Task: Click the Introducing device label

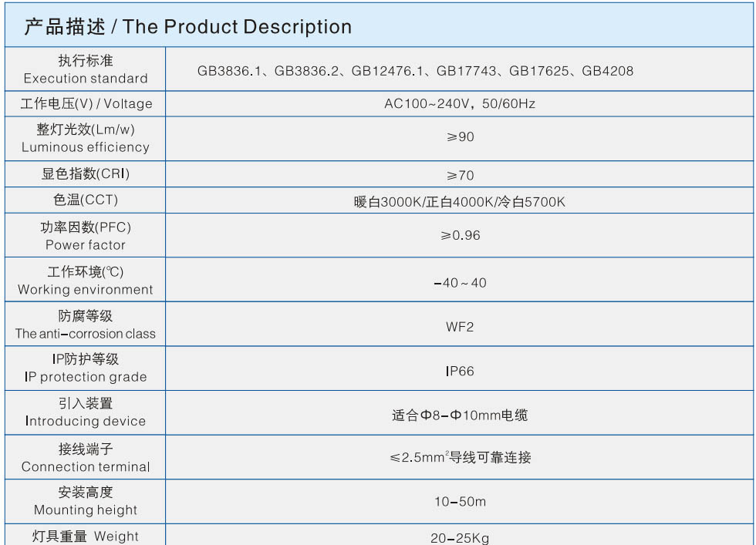Action: pos(85,412)
